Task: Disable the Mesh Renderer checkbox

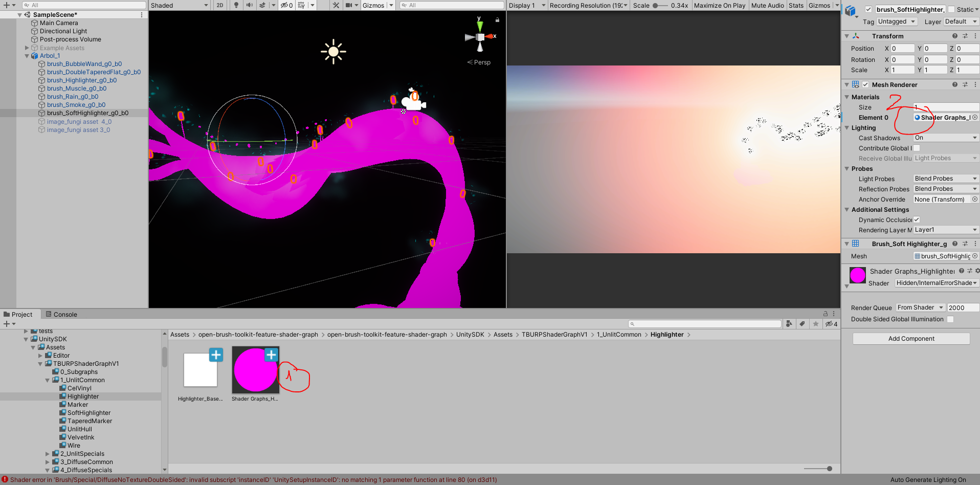Action: tap(865, 84)
